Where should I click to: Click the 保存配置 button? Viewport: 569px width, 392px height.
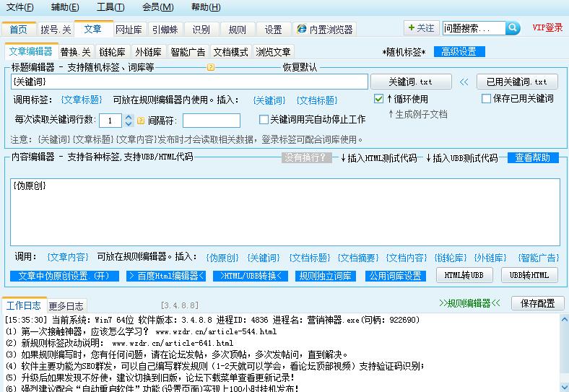click(538, 303)
